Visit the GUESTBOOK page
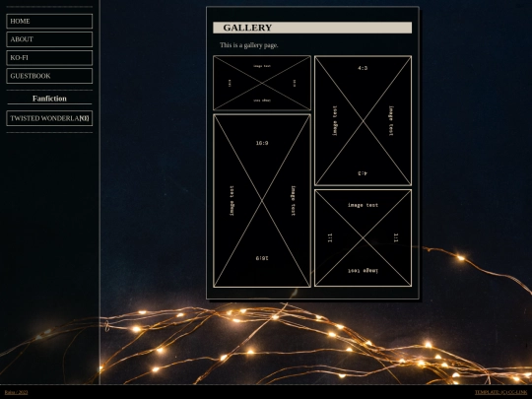532x399 pixels. pyautogui.click(x=49, y=76)
